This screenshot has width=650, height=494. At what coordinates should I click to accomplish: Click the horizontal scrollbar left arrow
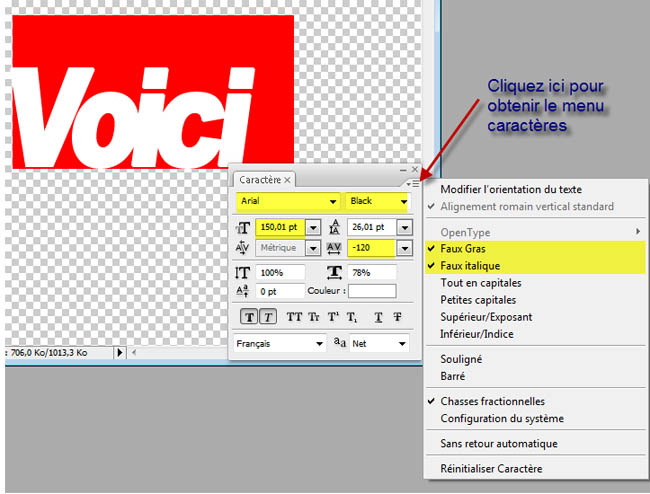tap(134, 353)
